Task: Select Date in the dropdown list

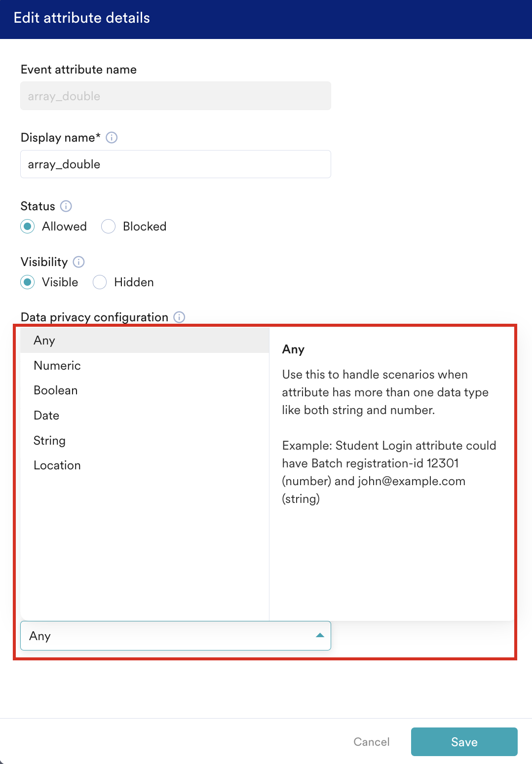Action: click(x=145, y=416)
